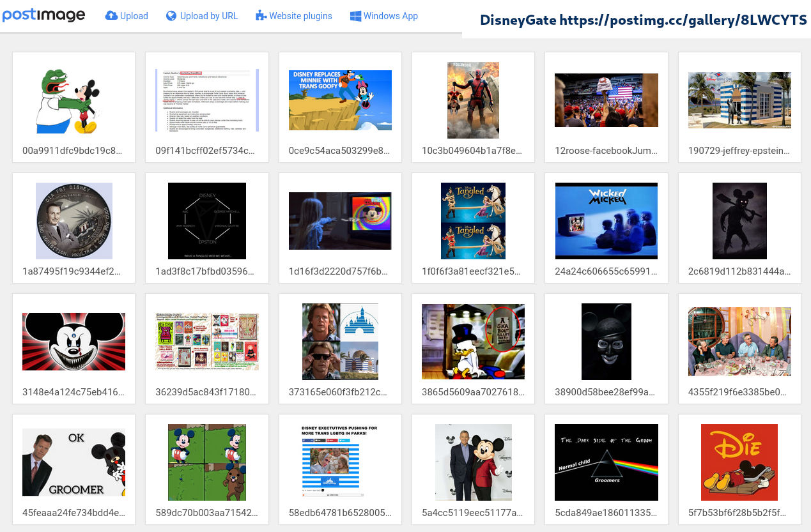The height and width of the screenshot is (532, 811).
Task: Click filename '58edb64781b6528005…'
Action: coord(340,513)
